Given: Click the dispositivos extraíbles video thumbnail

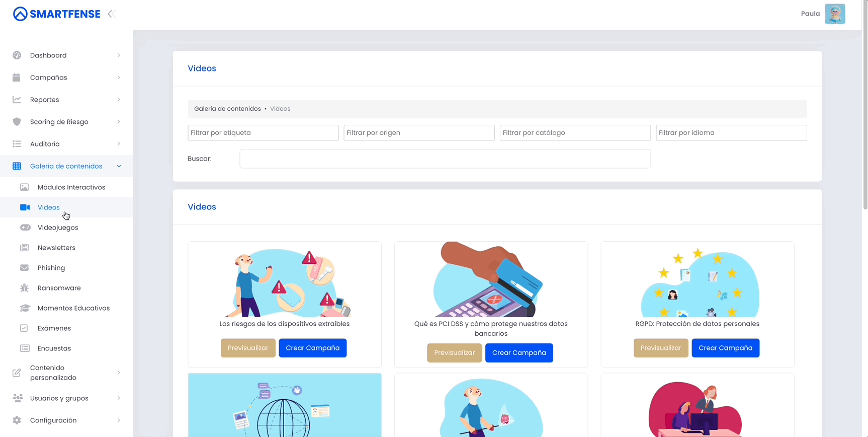Looking at the screenshot, I should pos(285,279).
